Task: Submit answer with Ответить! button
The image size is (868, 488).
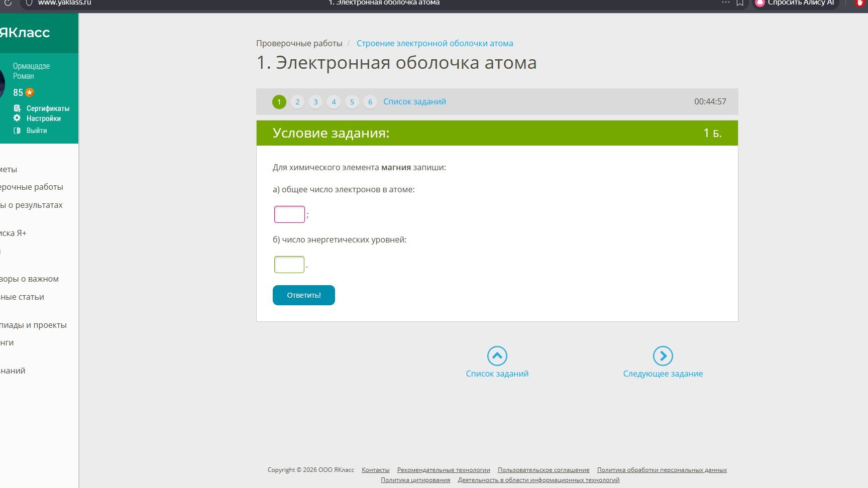Action: click(304, 295)
